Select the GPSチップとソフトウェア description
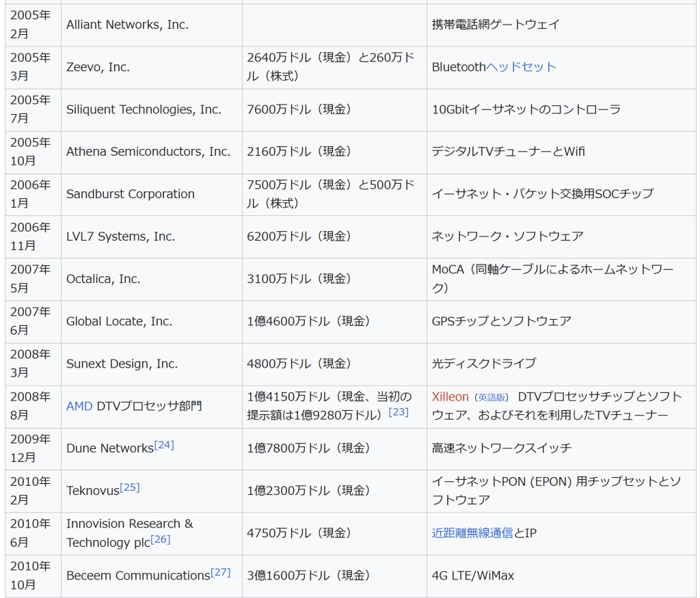 pyautogui.click(x=501, y=321)
